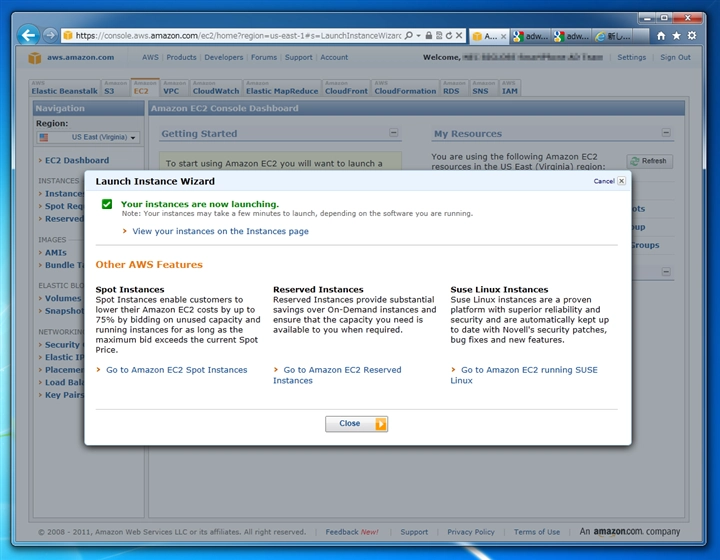Screen dimensions: 720x560
Task: Close the wizard with X icon
Action: [x=621, y=181]
